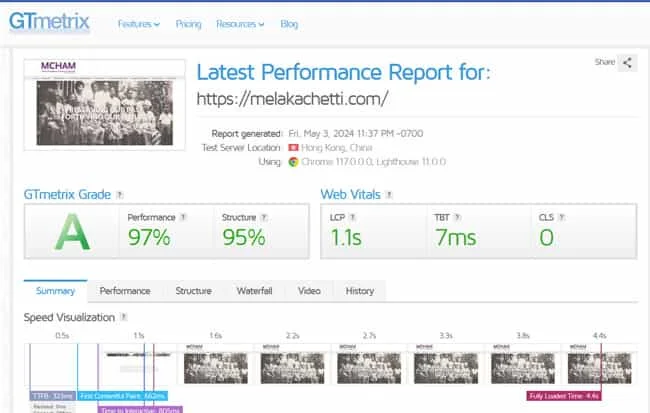Click the Share label
This screenshot has height=413, width=650.
click(x=604, y=62)
